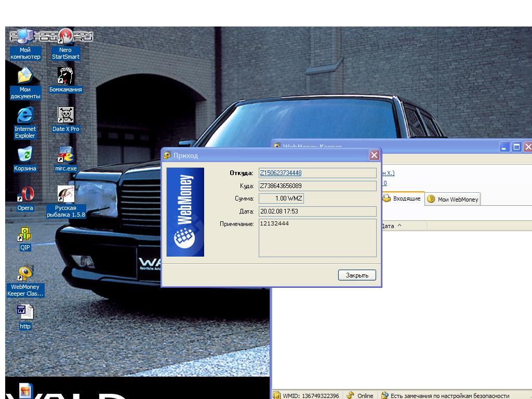Screen dimensions: 532x399
Task: Close the Приход dialog with X
Action: click(x=374, y=155)
